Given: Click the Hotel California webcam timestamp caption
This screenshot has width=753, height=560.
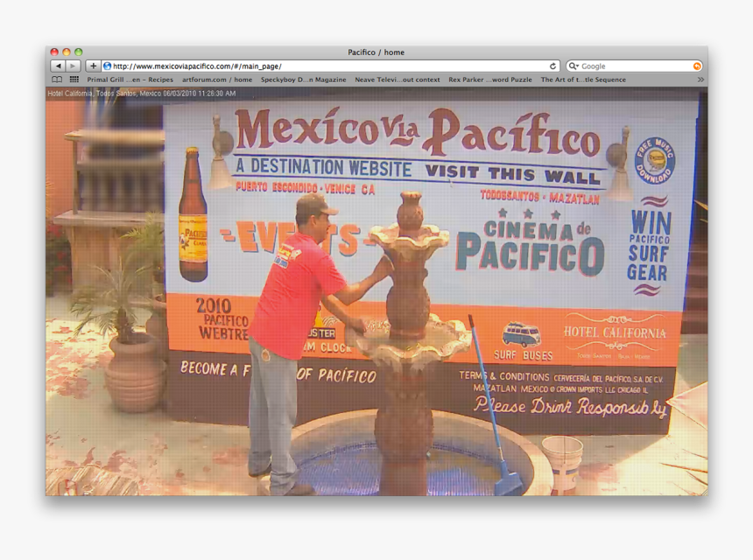Looking at the screenshot, I should tap(142, 94).
